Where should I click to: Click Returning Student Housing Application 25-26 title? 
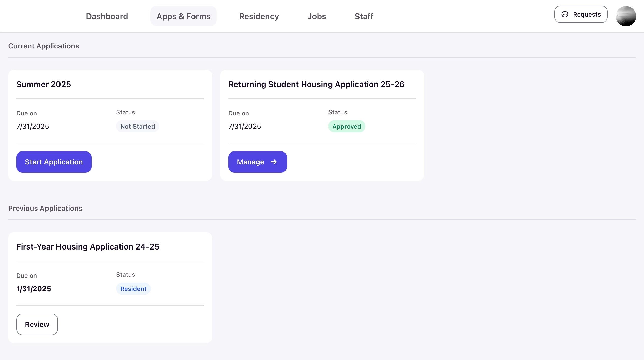tap(316, 84)
